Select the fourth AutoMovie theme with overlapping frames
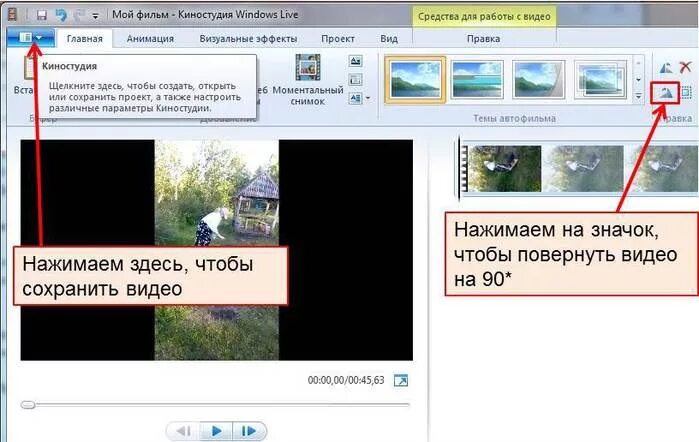 (x=600, y=80)
